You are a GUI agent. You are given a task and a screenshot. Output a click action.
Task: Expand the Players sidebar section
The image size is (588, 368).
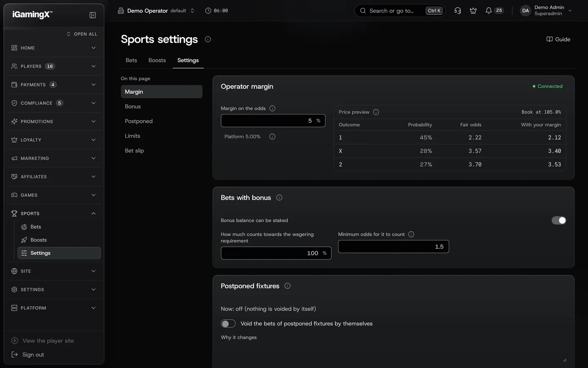(54, 66)
